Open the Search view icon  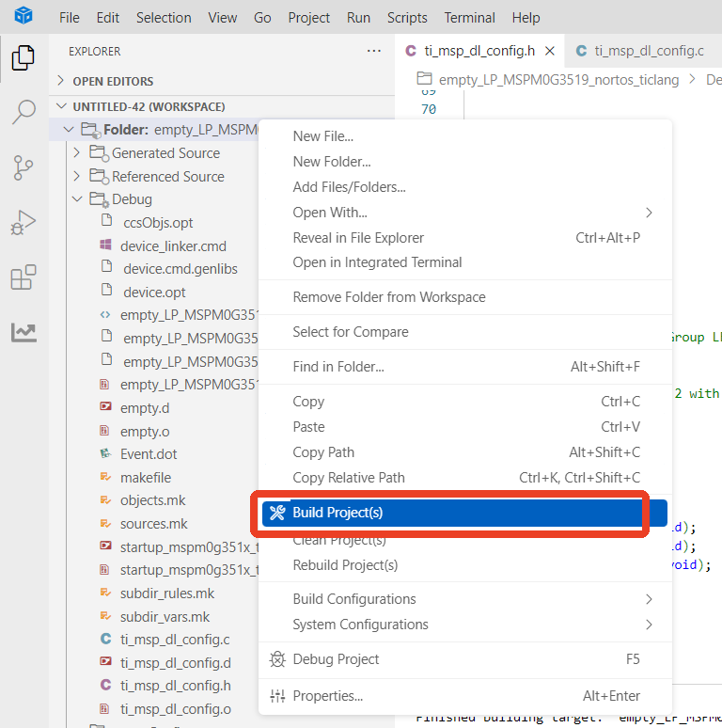pyautogui.click(x=24, y=112)
